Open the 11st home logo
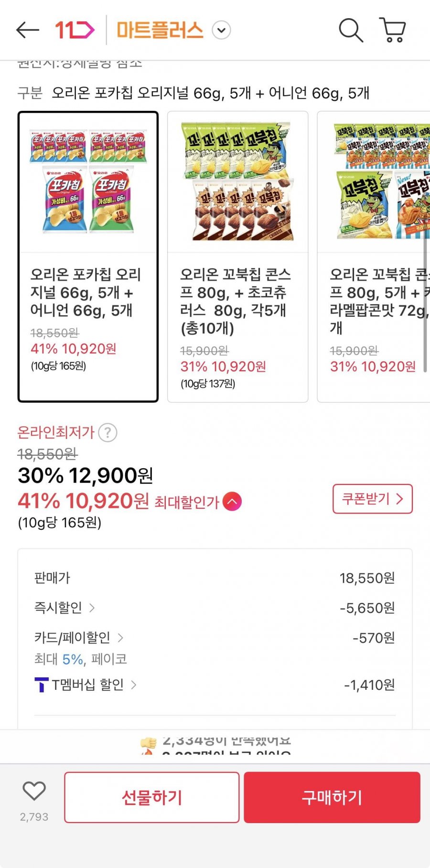Viewport: 430px width, 868px height. (75, 30)
